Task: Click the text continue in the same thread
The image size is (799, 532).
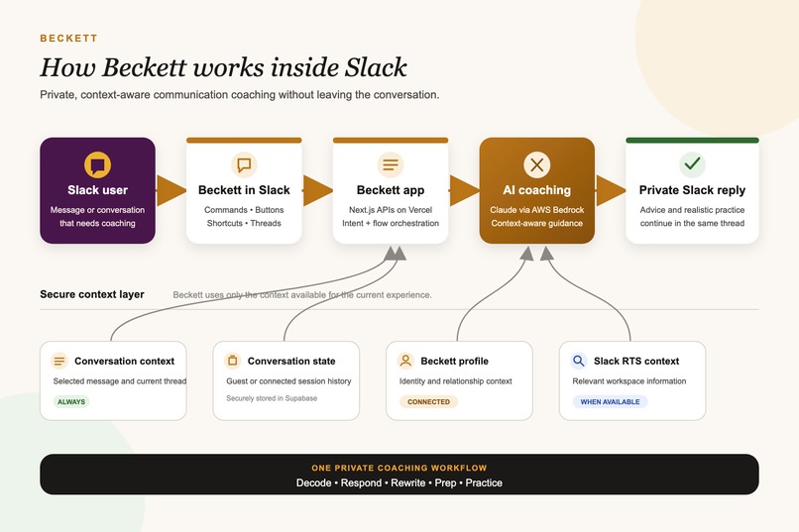Action: coord(692,223)
